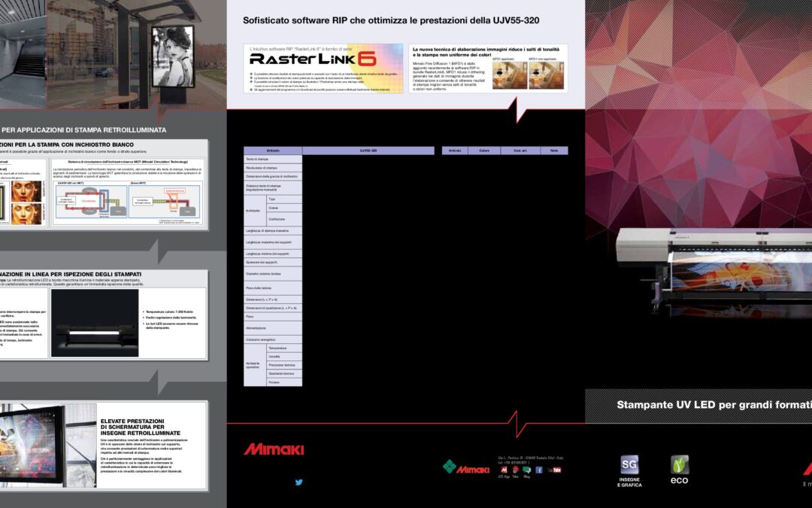Click the 'Dimensioni di spedizione' table row
The width and height of the screenshot is (812, 508).
(x=273, y=308)
